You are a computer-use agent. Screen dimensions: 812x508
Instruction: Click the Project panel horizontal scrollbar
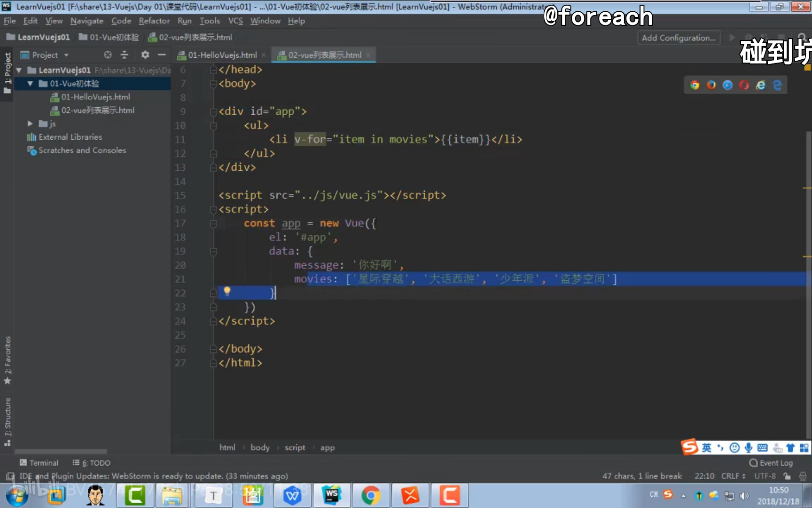61,452
